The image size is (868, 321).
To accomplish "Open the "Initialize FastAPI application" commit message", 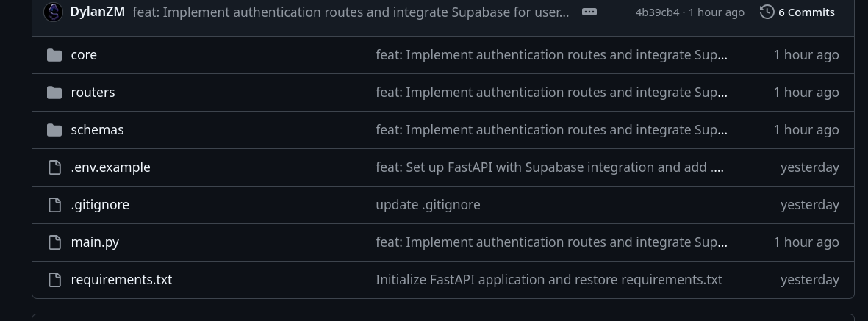I will (548, 280).
